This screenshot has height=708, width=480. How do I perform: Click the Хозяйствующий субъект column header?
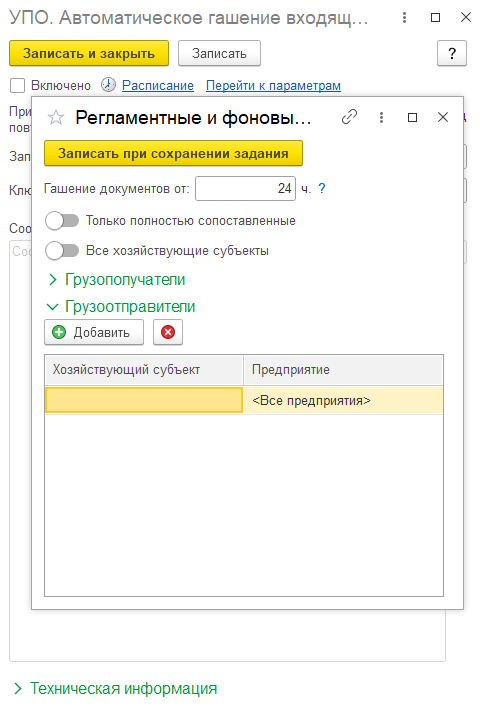(x=144, y=370)
